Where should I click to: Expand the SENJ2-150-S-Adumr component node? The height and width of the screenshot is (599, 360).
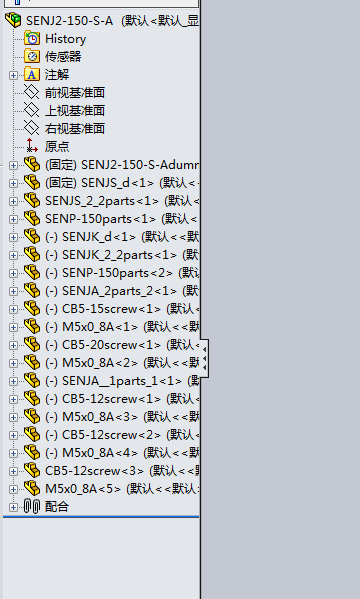13,165
